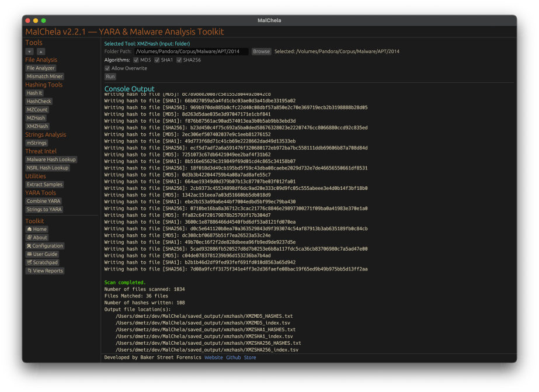This screenshot has height=392, width=539.
Task: Choose the MZCount tool
Action: (x=37, y=110)
